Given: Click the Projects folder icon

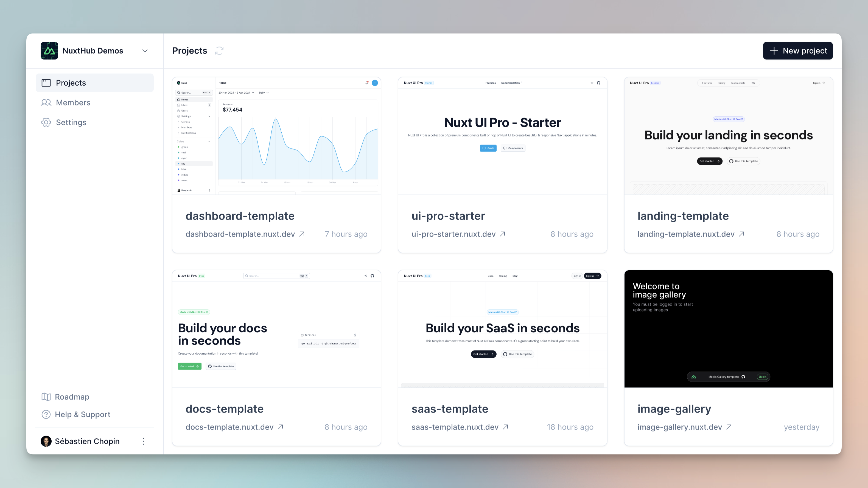Looking at the screenshot, I should 46,83.
